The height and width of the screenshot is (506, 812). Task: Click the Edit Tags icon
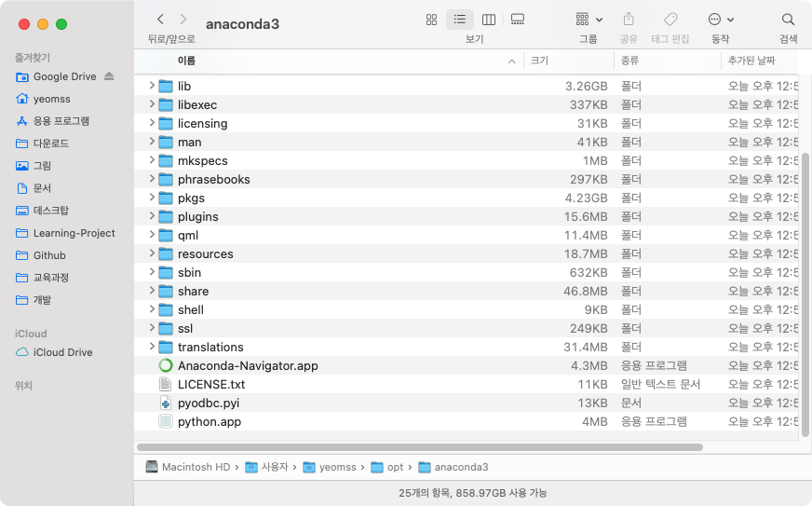pyautogui.click(x=670, y=20)
